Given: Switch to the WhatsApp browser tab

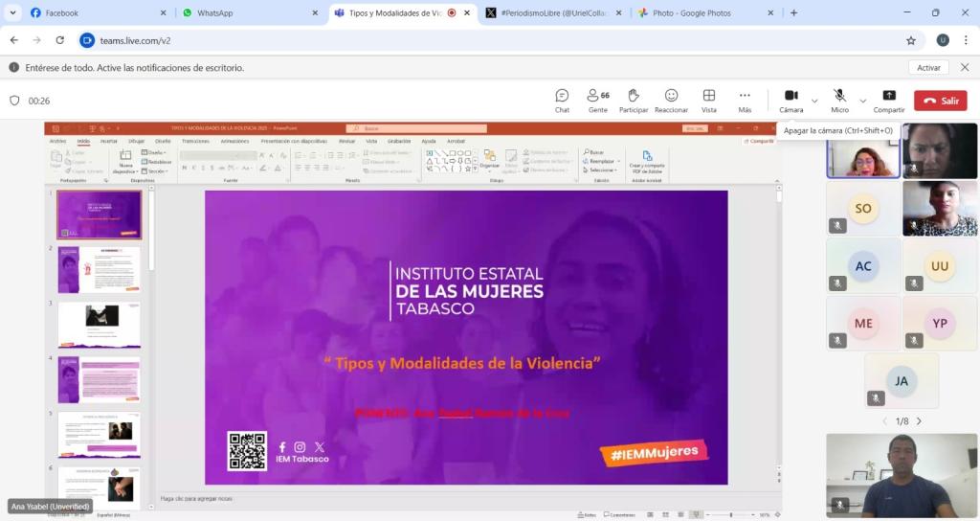Looking at the screenshot, I should pyautogui.click(x=244, y=13).
